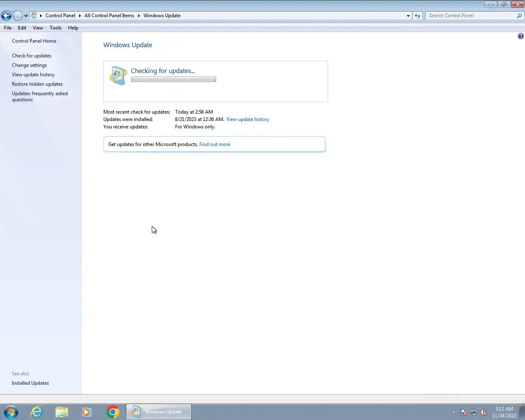Expand arrow after Control Panel breadcrumb

click(80, 16)
